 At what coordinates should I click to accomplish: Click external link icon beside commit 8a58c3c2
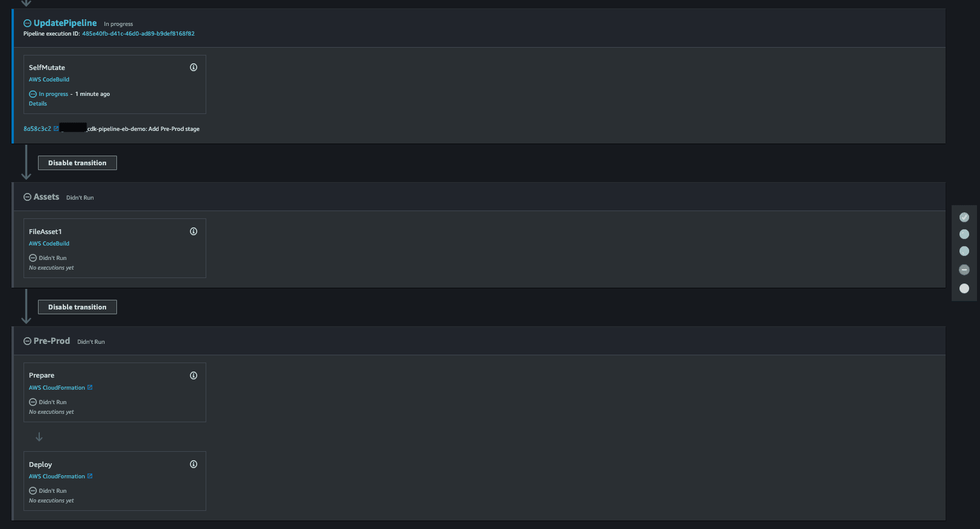click(56, 128)
